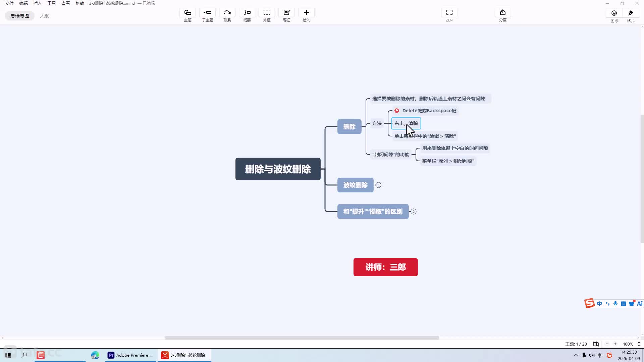
Task: Enter ZEN mode
Action: tap(449, 13)
